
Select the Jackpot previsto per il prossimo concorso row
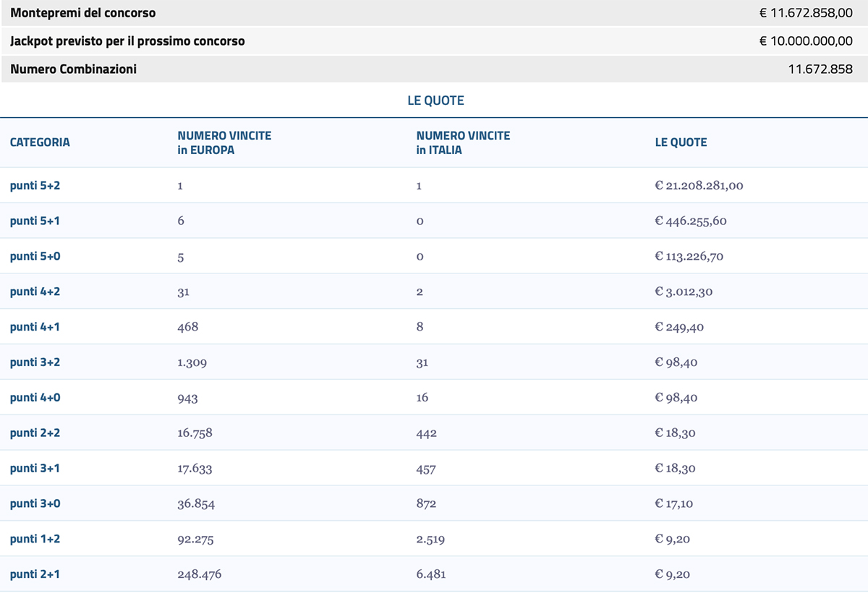coord(434,41)
